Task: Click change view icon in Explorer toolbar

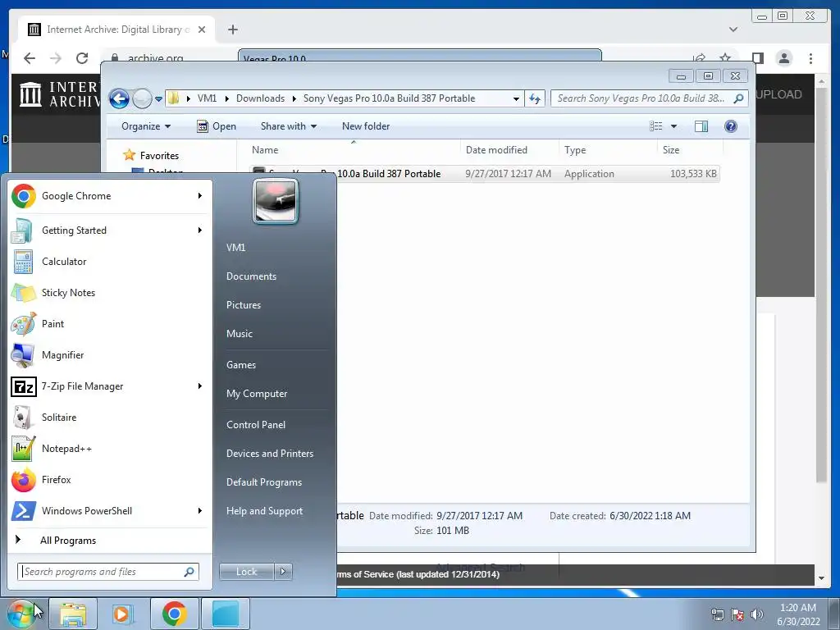Action: (x=655, y=126)
